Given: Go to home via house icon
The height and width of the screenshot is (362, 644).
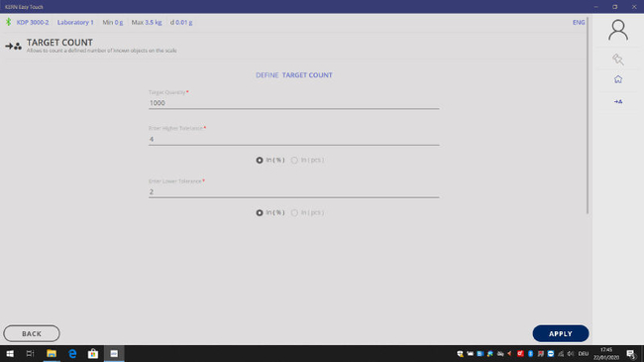Looking at the screenshot, I should [617, 79].
